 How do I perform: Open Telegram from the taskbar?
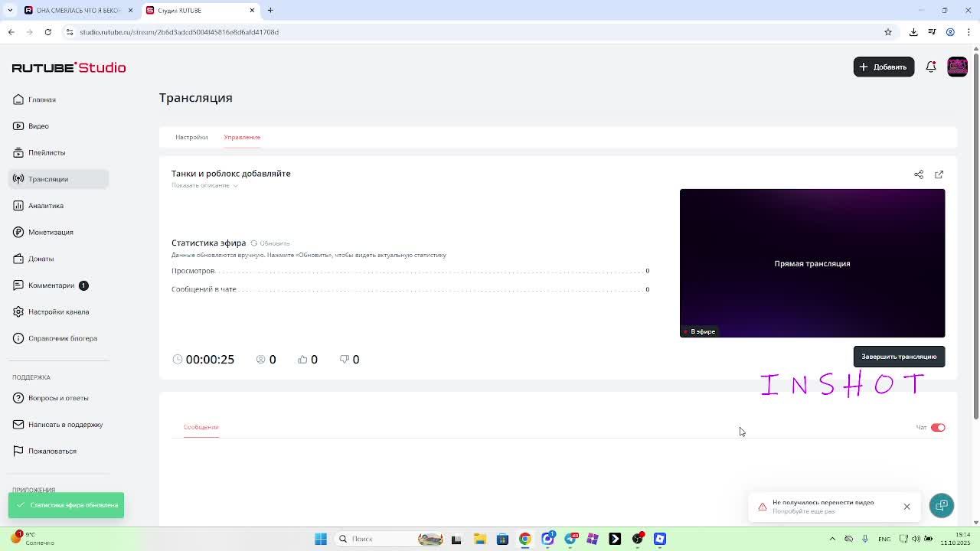pyautogui.click(x=570, y=539)
